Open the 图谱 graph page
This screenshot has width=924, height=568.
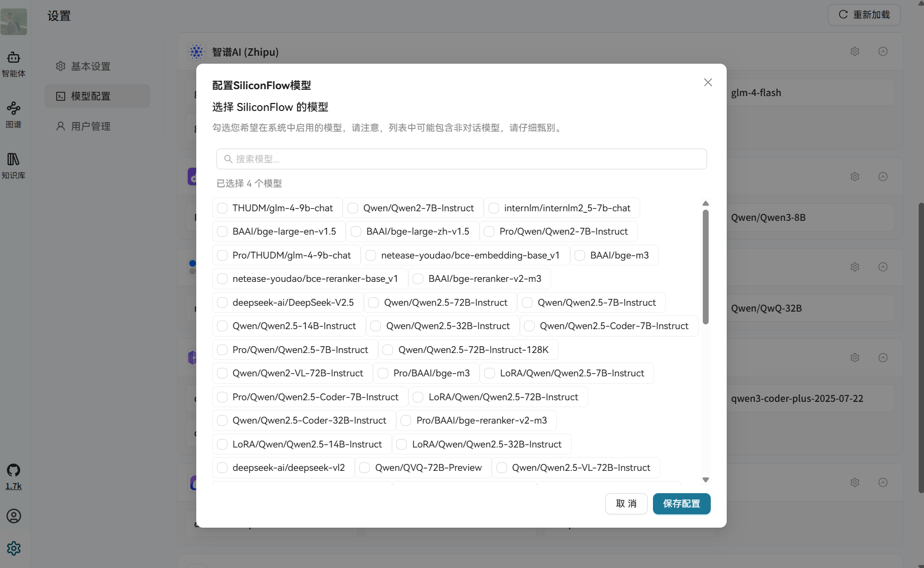tap(14, 115)
